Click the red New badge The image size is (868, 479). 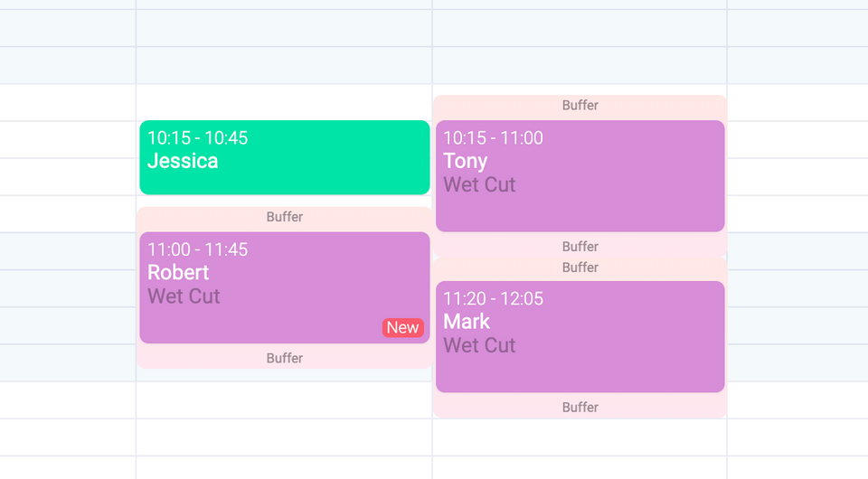click(x=402, y=327)
